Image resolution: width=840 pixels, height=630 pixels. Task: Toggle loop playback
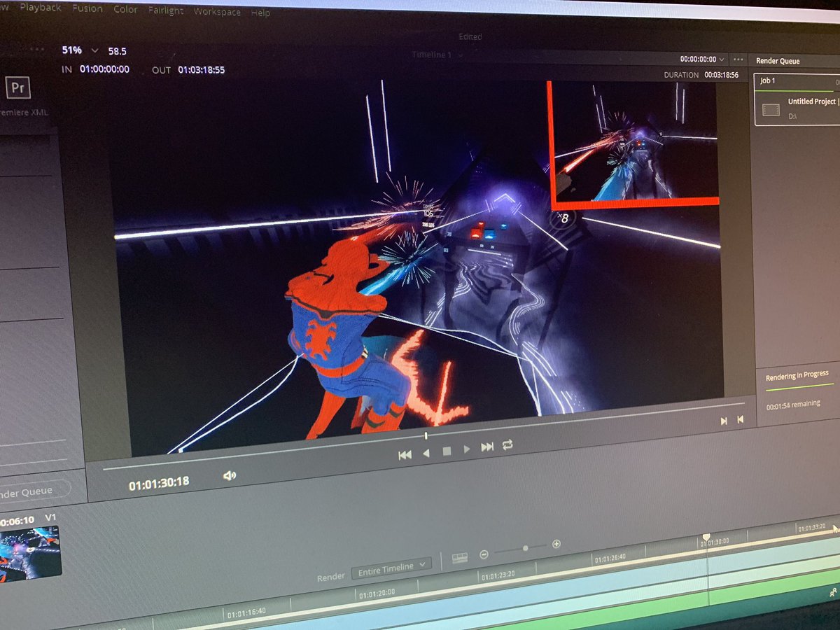tap(507, 444)
